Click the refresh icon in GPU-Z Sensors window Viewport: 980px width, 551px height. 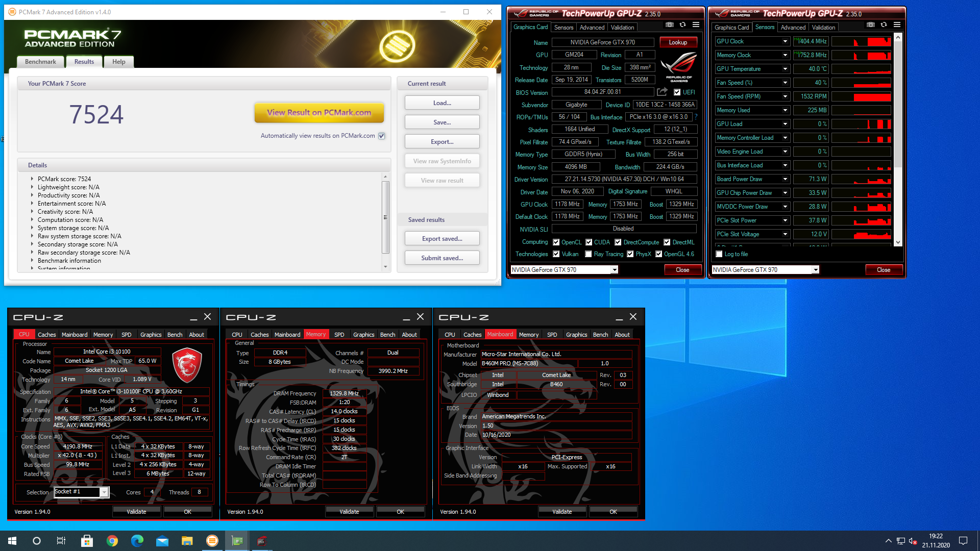pyautogui.click(x=884, y=24)
